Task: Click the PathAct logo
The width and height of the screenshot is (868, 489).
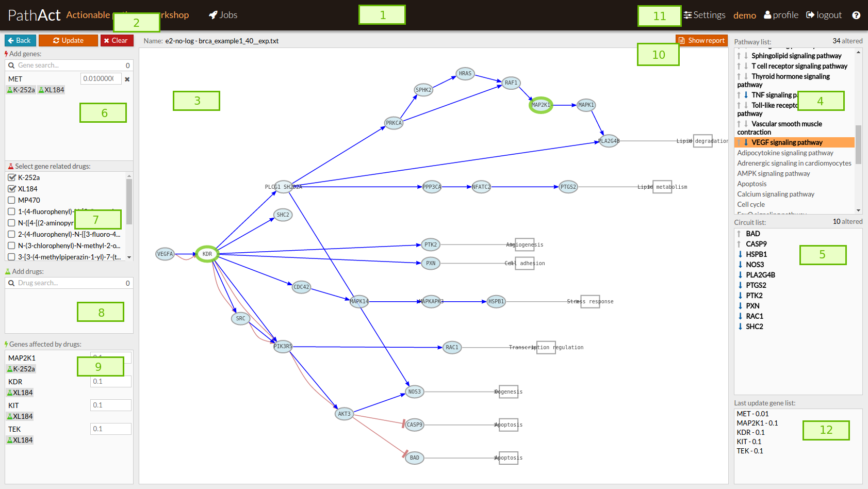Action: click(35, 15)
